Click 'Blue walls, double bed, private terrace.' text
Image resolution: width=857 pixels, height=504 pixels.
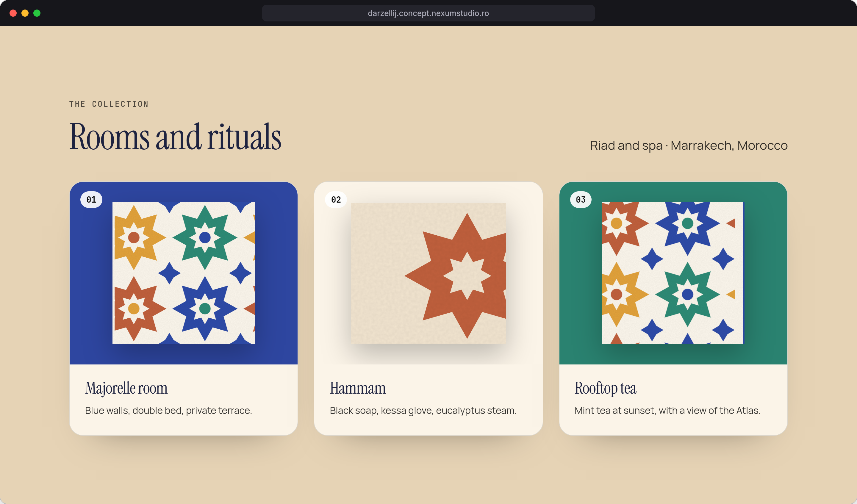(x=168, y=411)
